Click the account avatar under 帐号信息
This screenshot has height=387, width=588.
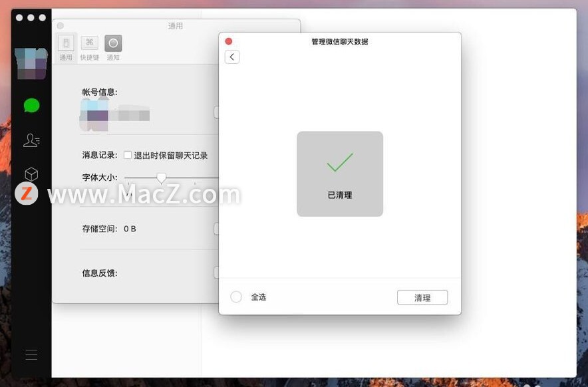94,115
